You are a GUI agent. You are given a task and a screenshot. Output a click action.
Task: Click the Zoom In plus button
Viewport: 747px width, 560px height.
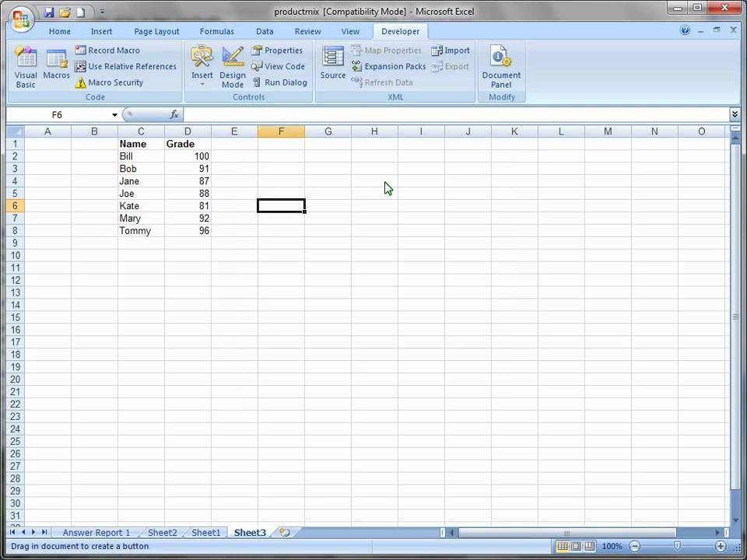click(x=721, y=546)
